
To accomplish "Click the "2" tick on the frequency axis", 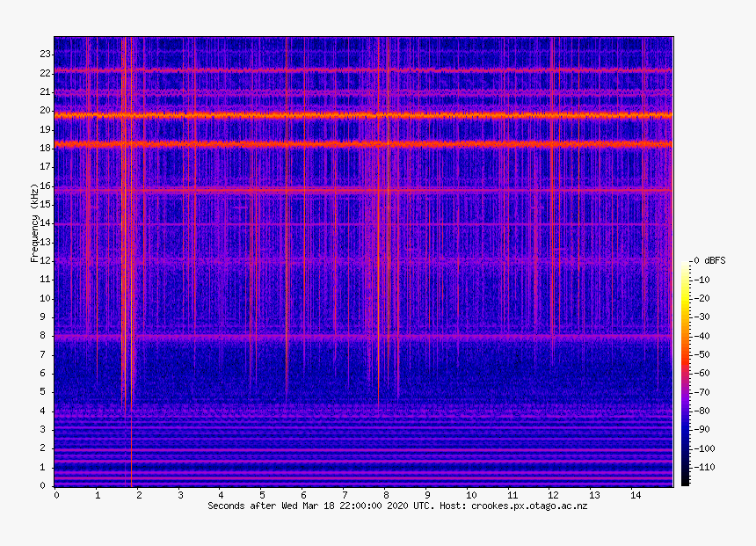I will pos(43,448).
